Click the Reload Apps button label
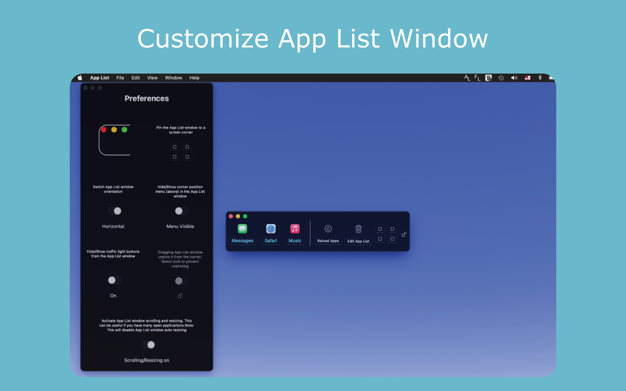The height and width of the screenshot is (391, 626). pos(328,241)
